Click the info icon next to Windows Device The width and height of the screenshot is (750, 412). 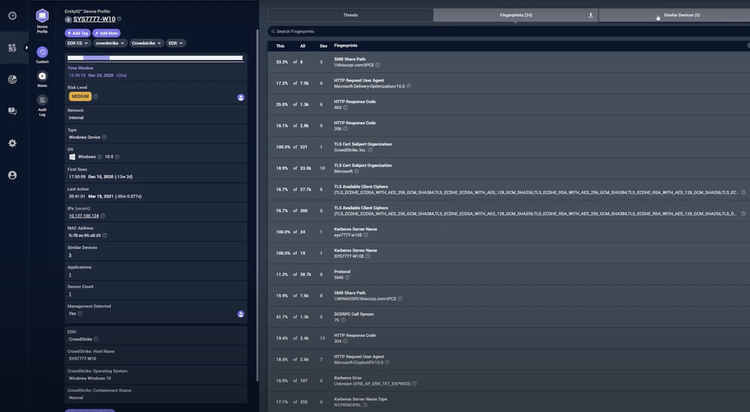tap(104, 137)
